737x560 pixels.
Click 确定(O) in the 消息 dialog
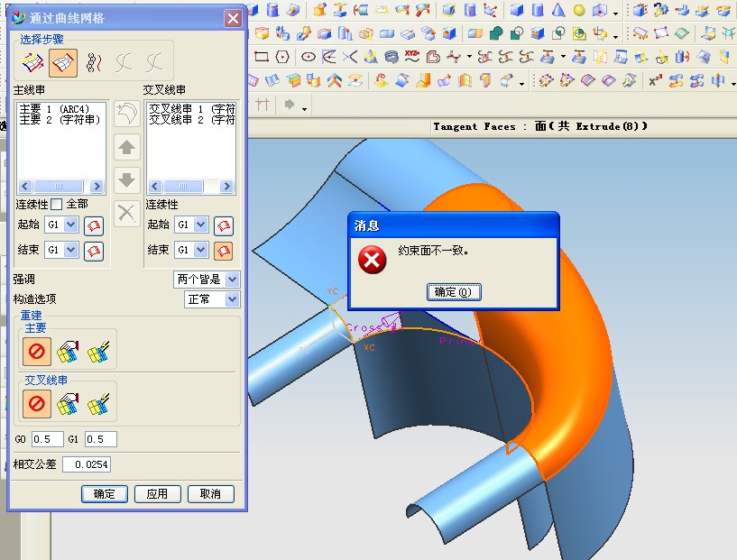454,292
